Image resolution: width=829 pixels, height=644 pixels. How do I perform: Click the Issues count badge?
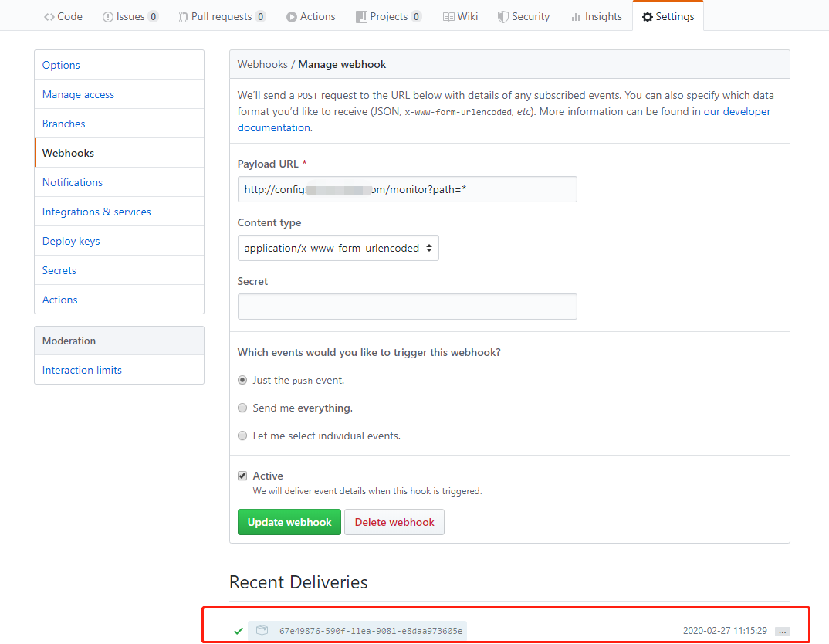point(153,17)
